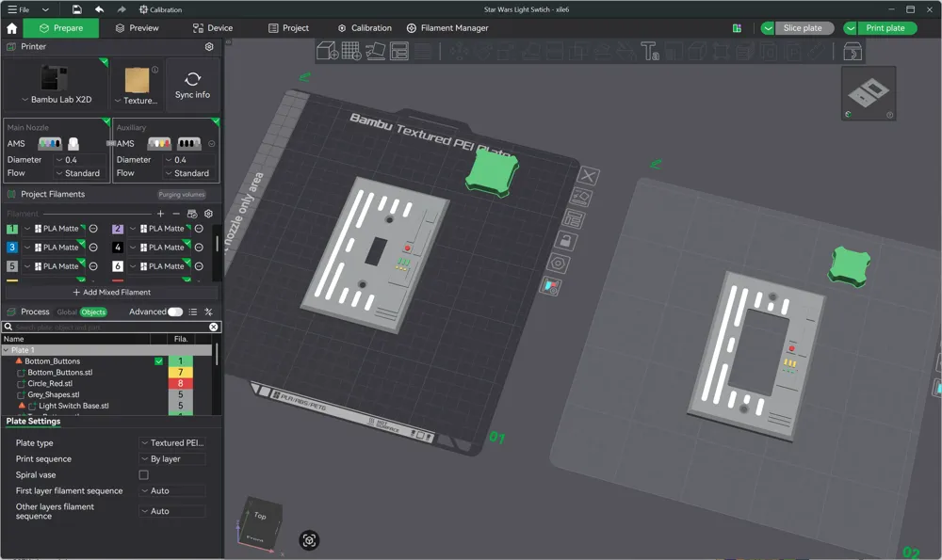Select the Text shape tool icon

point(649,51)
